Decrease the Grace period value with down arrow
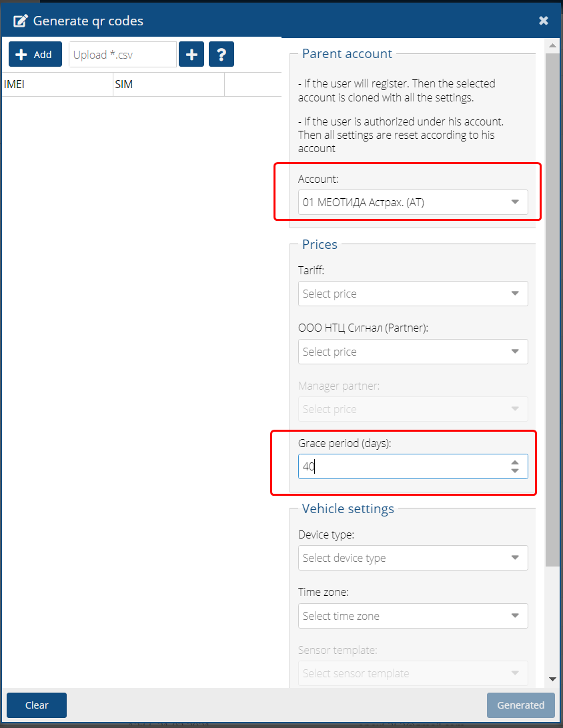The height and width of the screenshot is (728, 563). (514, 471)
